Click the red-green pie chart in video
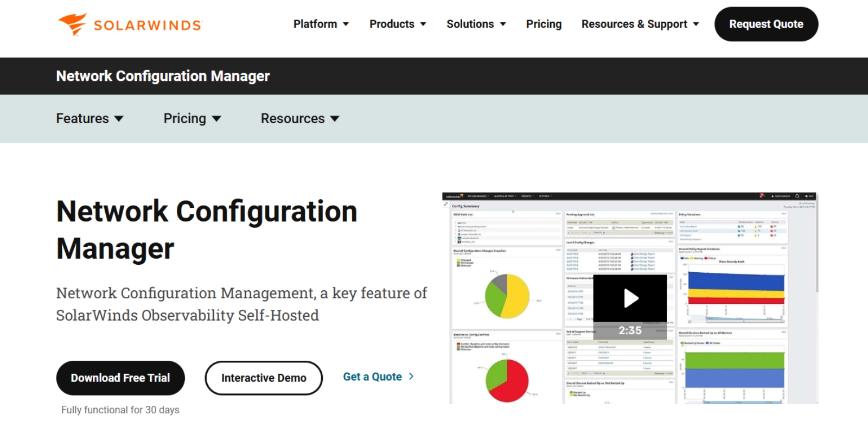Image resolution: width=868 pixels, height=434 pixels. (x=507, y=381)
